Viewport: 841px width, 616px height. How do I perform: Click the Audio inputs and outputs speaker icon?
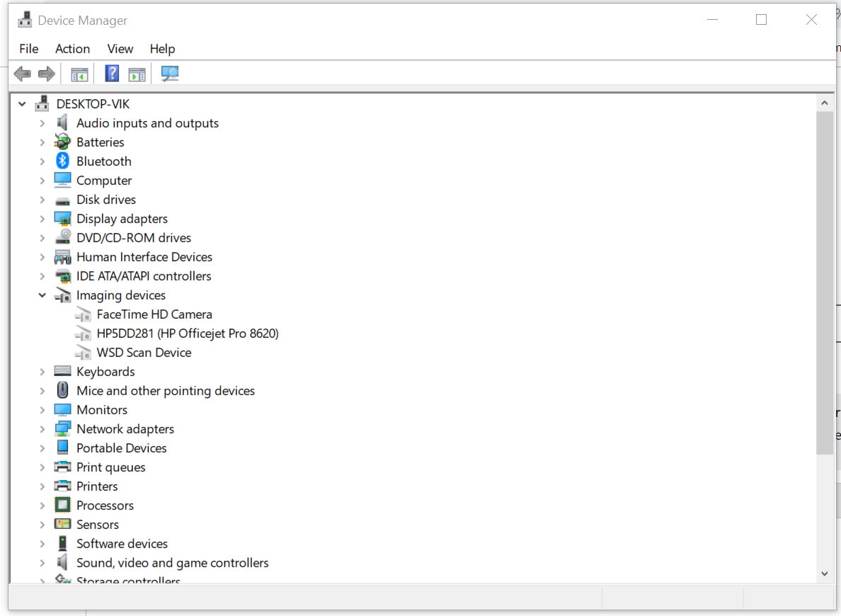coord(62,123)
